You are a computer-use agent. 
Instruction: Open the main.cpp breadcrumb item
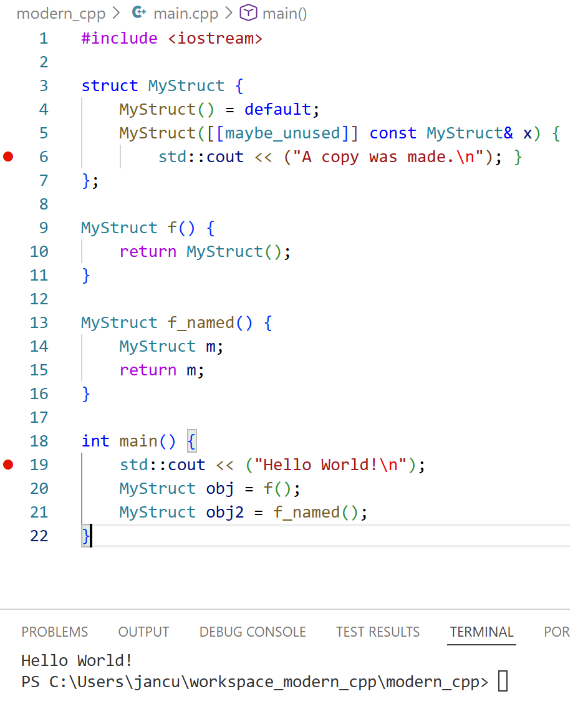click(186, 14)
